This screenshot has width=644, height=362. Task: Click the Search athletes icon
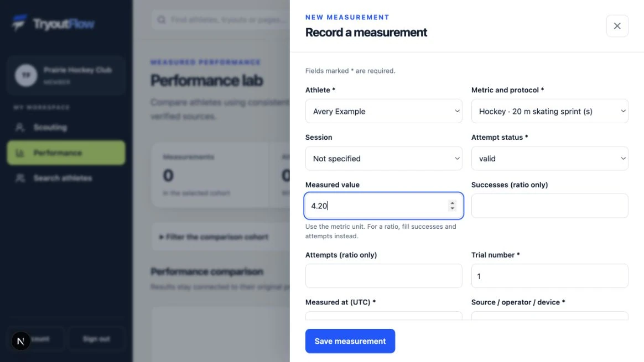point(20,178)
